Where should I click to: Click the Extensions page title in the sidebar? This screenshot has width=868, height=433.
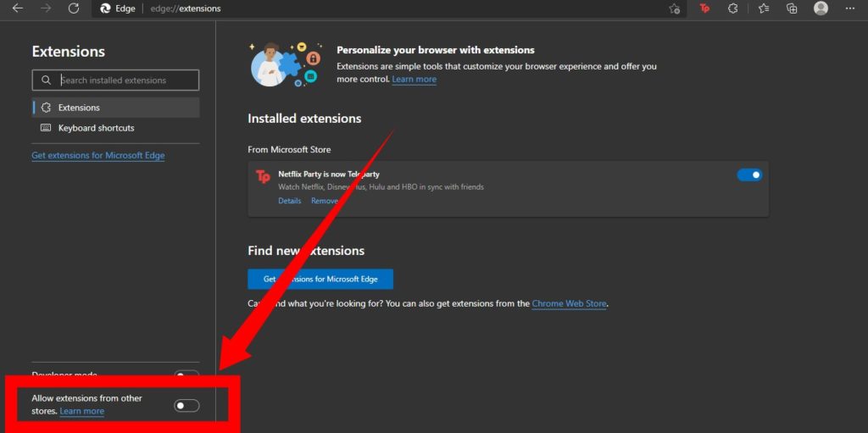pos(68,52)
